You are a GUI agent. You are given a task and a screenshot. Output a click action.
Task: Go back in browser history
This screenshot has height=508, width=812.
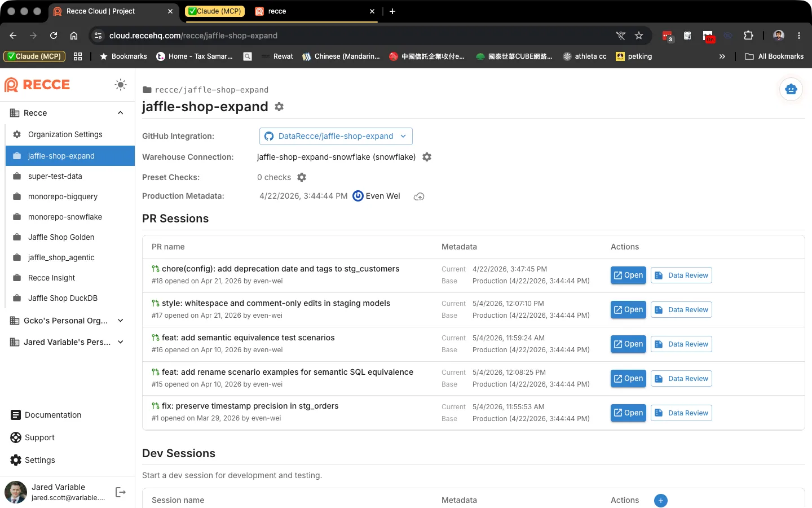click(13, 36)
